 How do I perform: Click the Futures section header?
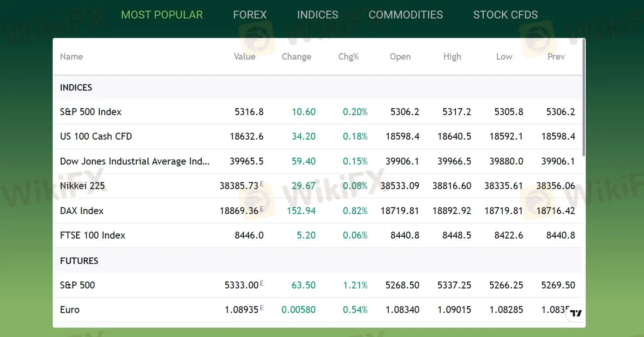79,261
